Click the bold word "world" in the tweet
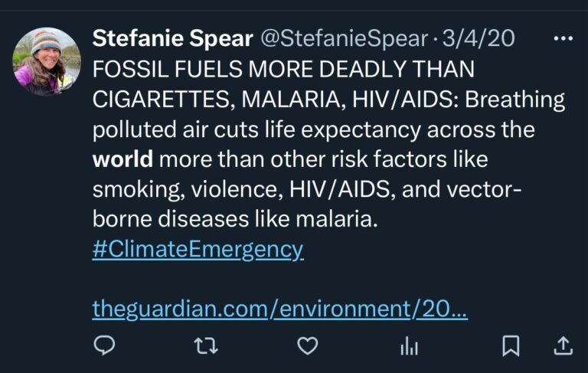 pos(123,160)
